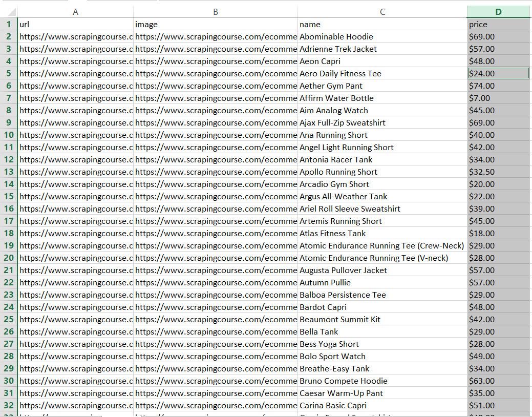Image resolution: width=532 pixels, height=417 pixels.
Task: Select column B header
Action: pos(216,12)
